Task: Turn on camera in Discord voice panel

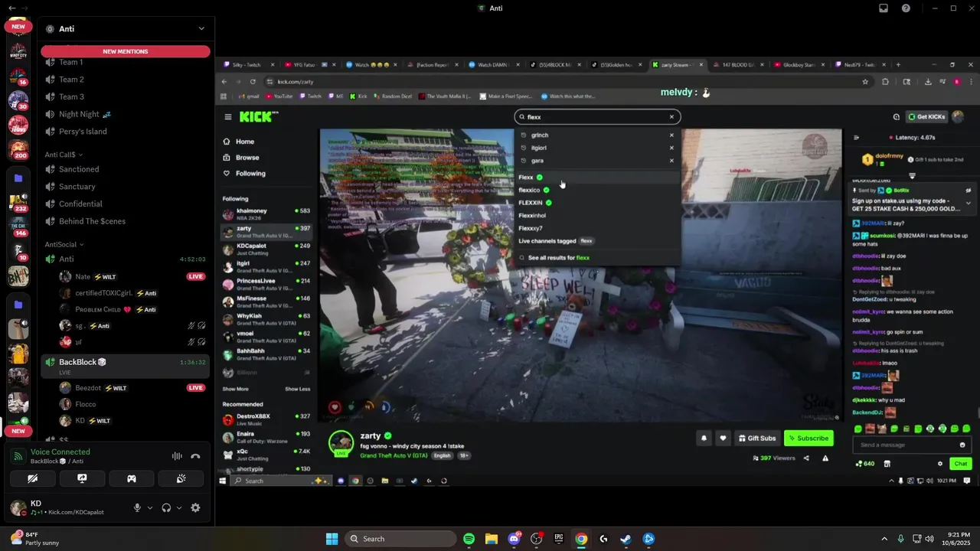Action: [x=33, y=478]
